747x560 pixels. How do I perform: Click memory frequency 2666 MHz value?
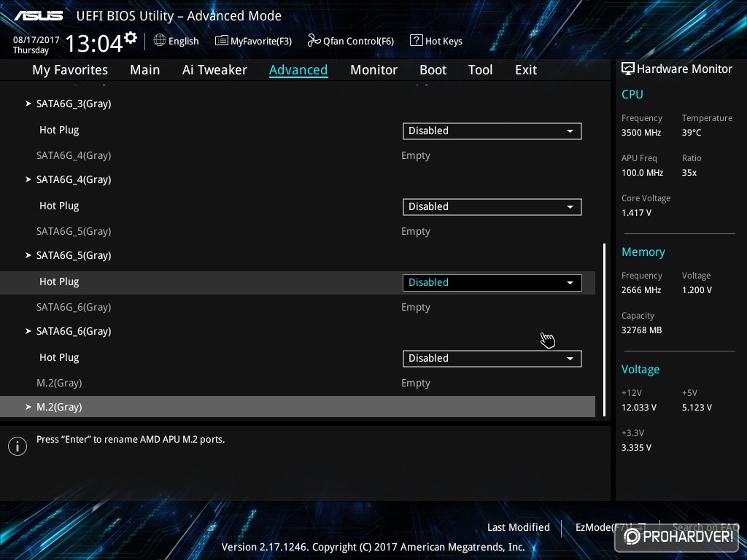click(641, 290)
